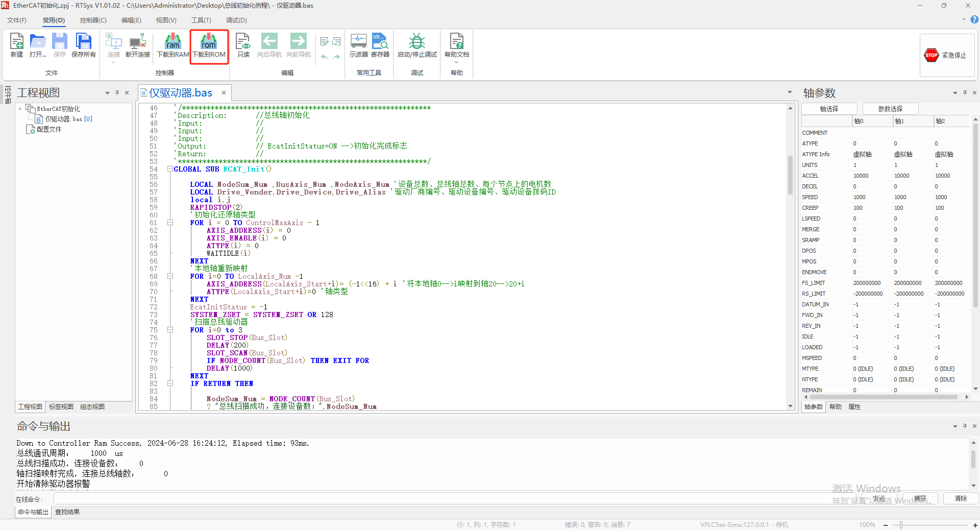Open the 工具(T) ribbon tab
The height and width of the screenshot is (531, 980).
coord(201,20)
